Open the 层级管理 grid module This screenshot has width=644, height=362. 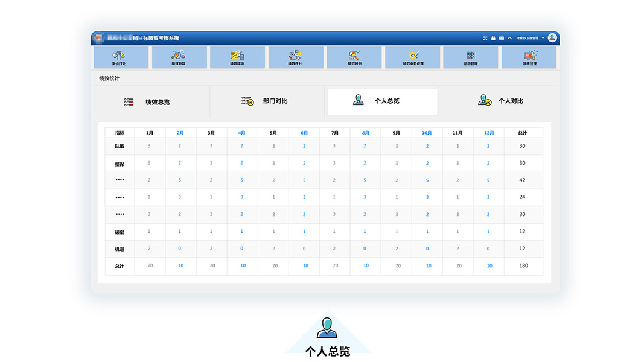point(471,57)
